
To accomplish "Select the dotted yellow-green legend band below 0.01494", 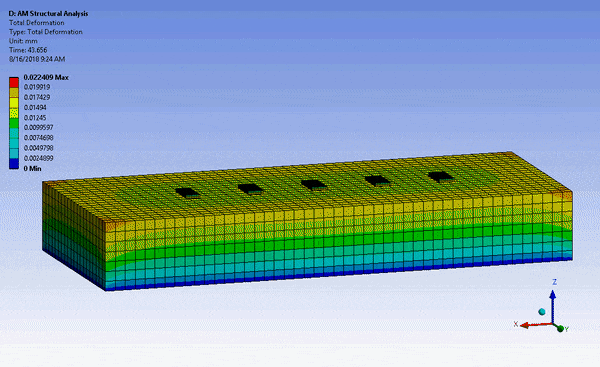I will tap(14, 113).
